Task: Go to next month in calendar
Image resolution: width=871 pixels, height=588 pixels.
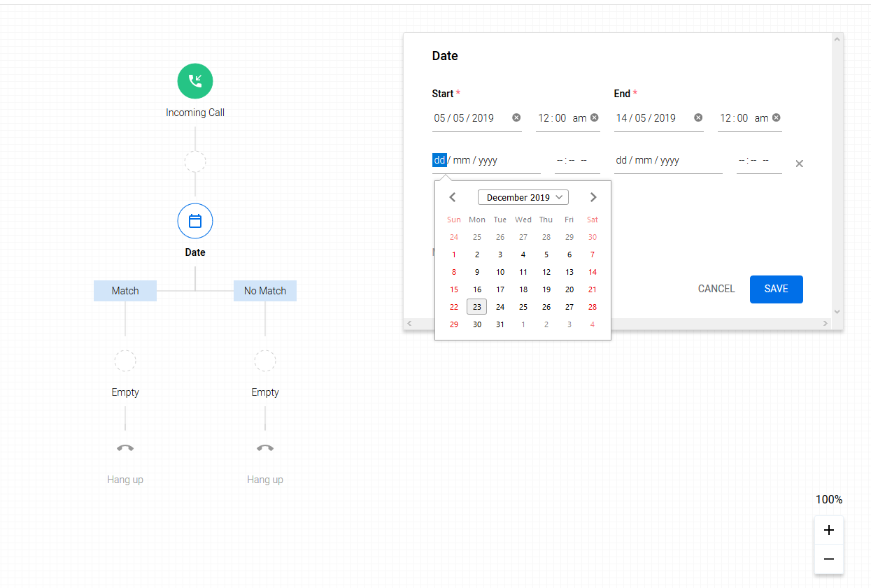Action: tap(593, 198)
